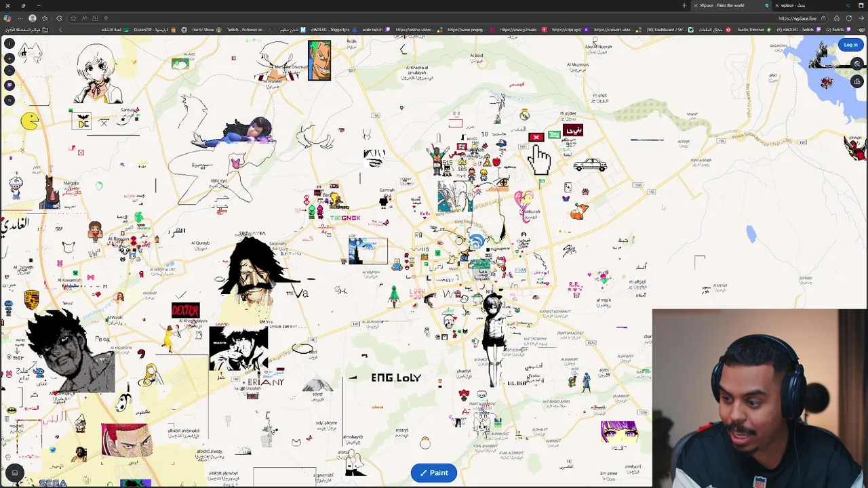Screen dimensions: 868x488
Task: Open the browser extensions icon
Action: coord(59,18)
